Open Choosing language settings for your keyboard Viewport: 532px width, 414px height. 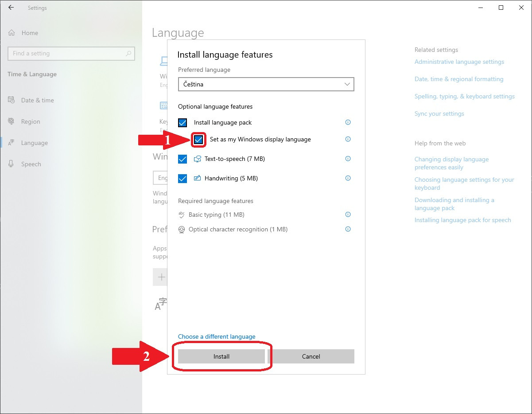click(464, 184)
